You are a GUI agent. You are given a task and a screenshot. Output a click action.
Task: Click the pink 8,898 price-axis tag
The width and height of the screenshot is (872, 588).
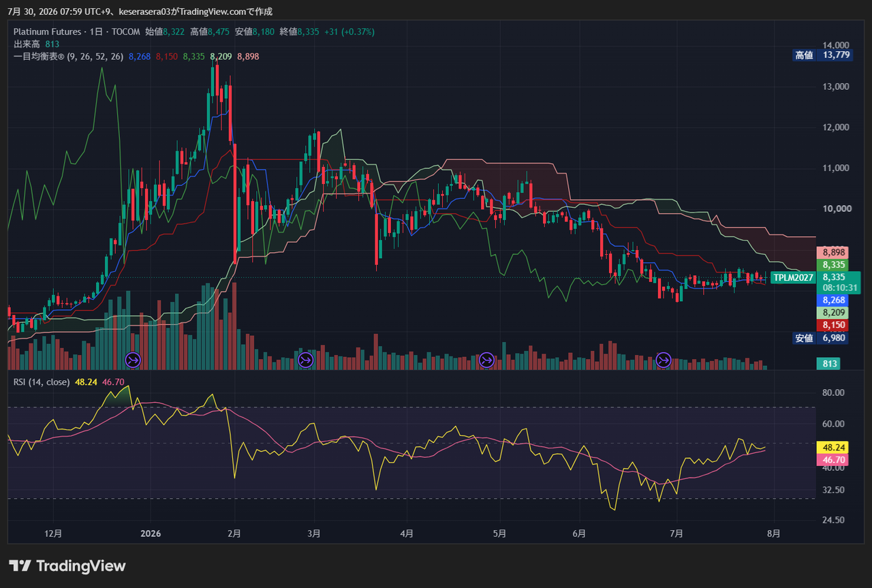tap(833, 253)
